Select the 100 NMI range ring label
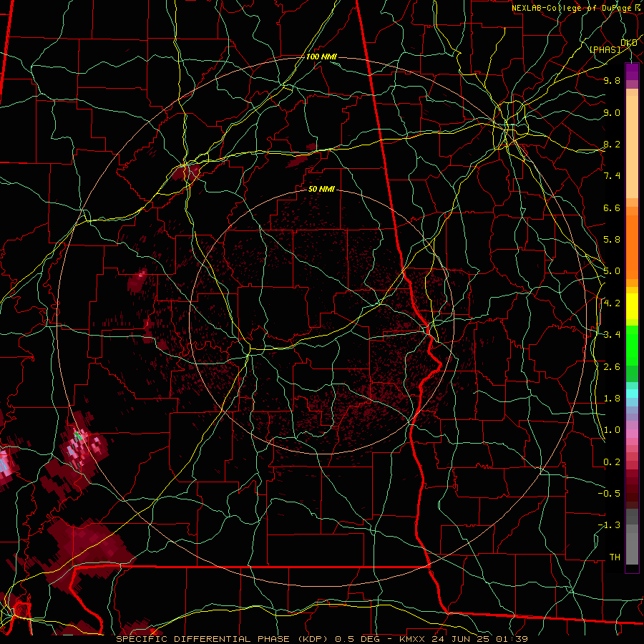644x644 pixels. click(321, 57)
